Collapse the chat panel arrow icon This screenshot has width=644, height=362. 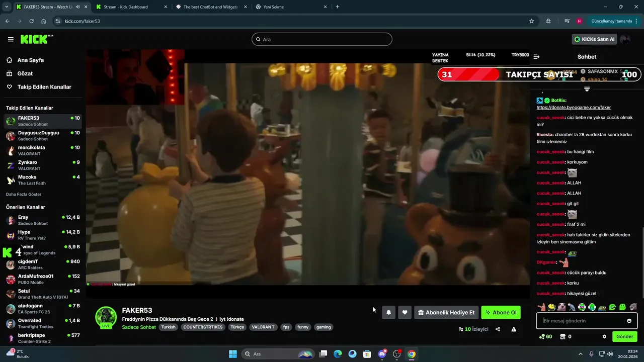536,57
